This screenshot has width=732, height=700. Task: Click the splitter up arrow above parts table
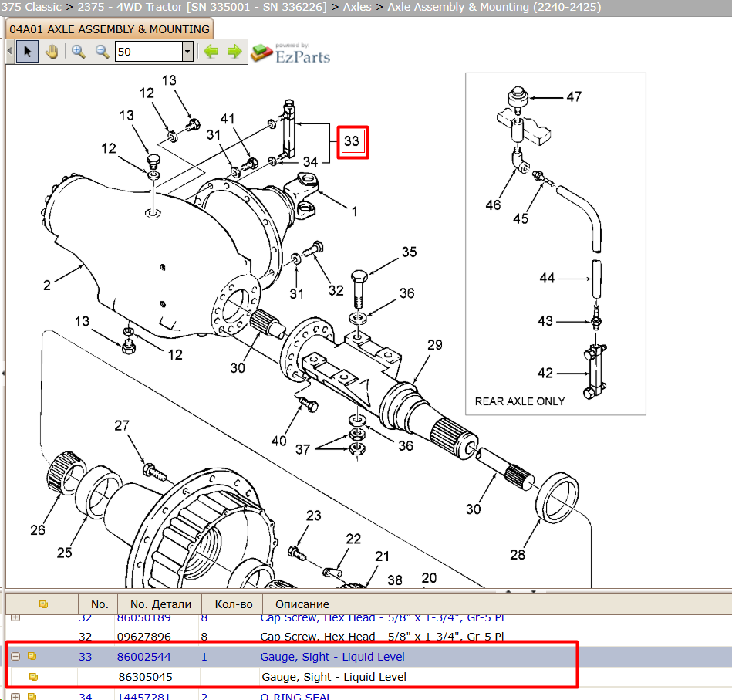click(x=509, y=591)
